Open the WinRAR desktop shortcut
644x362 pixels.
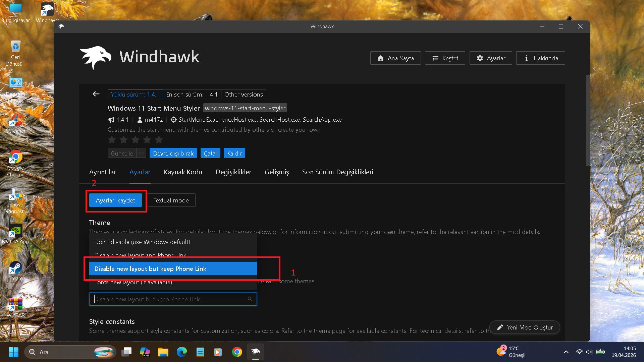(x=15, y=308)
